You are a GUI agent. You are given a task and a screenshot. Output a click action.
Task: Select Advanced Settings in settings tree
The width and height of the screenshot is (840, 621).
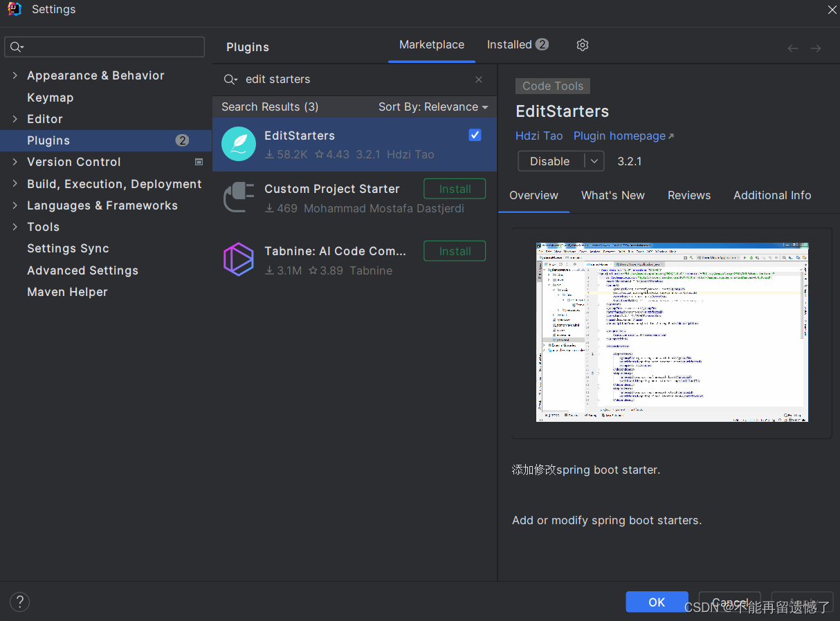coord(82,270)
